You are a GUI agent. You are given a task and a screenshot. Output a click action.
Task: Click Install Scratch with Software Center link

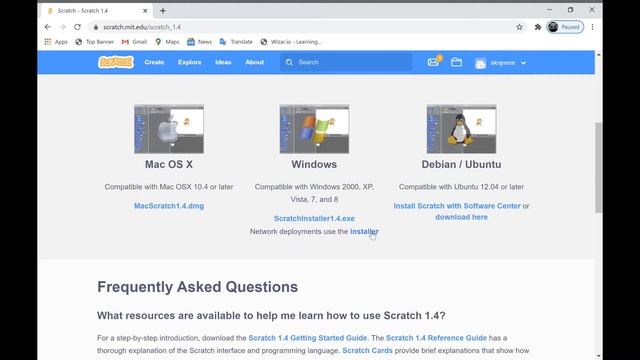coord(457,206)
